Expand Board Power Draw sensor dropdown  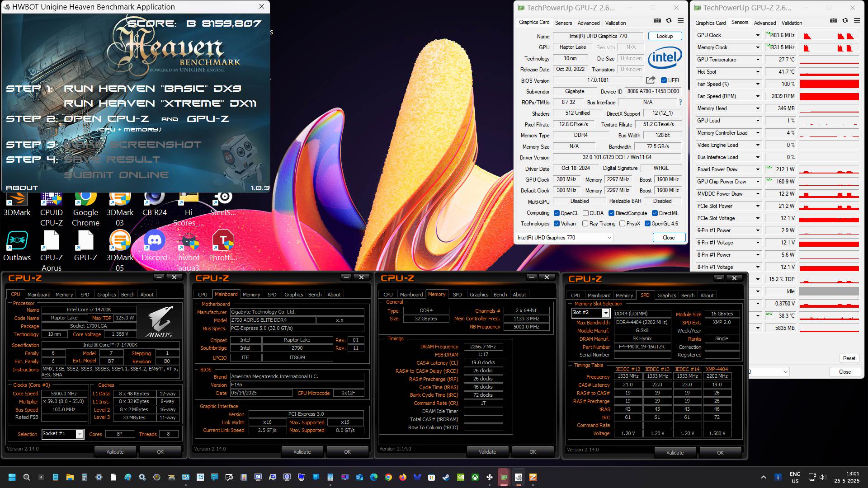[758, 169]
